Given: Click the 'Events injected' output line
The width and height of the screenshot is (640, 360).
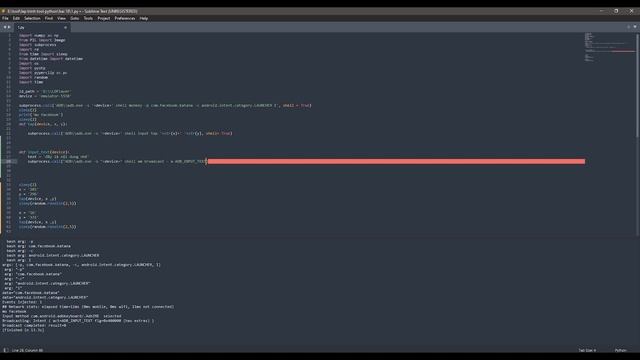Looking at the screenshot, I should (22, 302).
